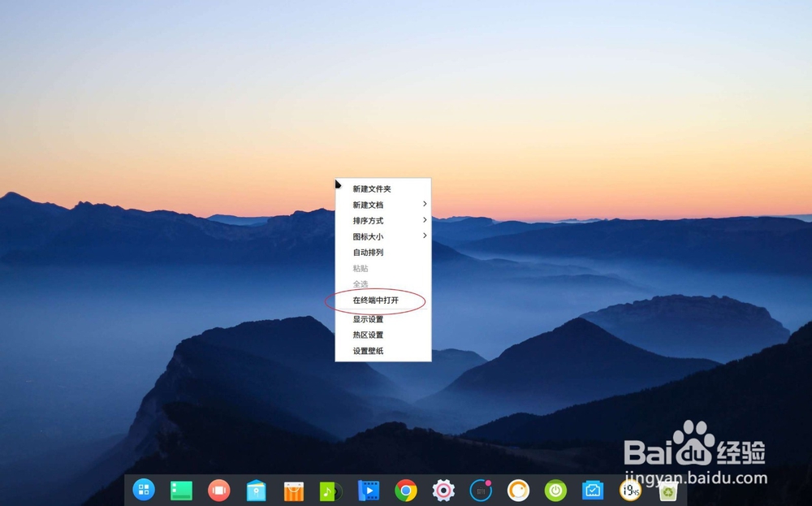Image resolution: width=812 pixels, height=506 pixels.
Task: Open the Deepin File Manager
Action: 256,491
